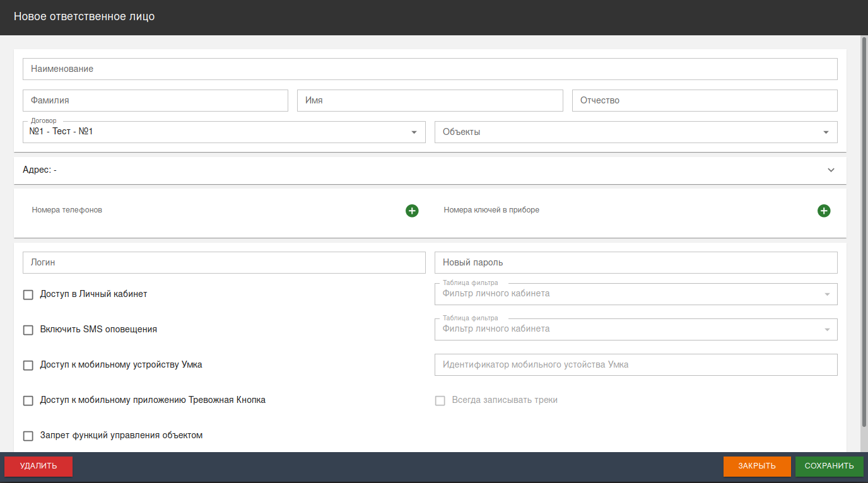Open the filter dropdown beside Доступ в Личный кабинет
Screen dimensions: 868x483
click(x=636, y=294)
